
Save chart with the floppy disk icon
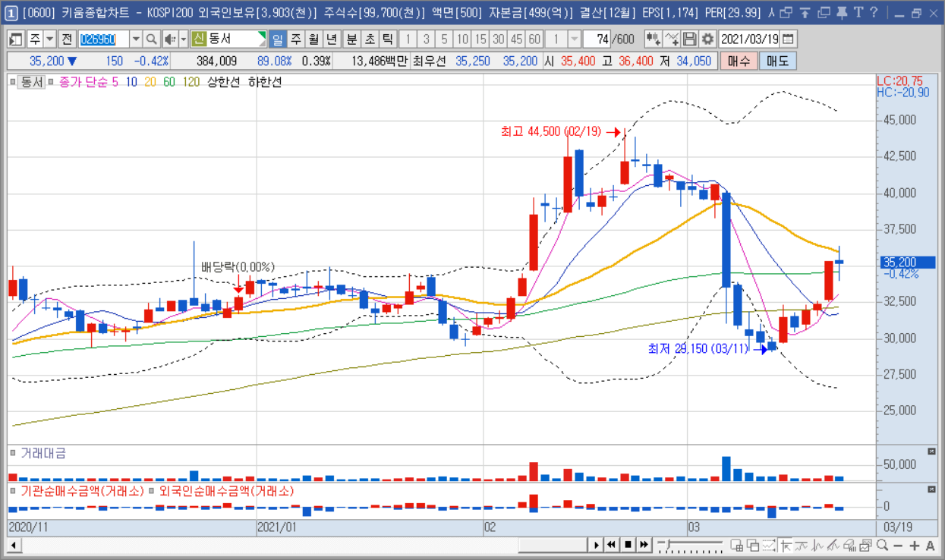tap(690, 39)
